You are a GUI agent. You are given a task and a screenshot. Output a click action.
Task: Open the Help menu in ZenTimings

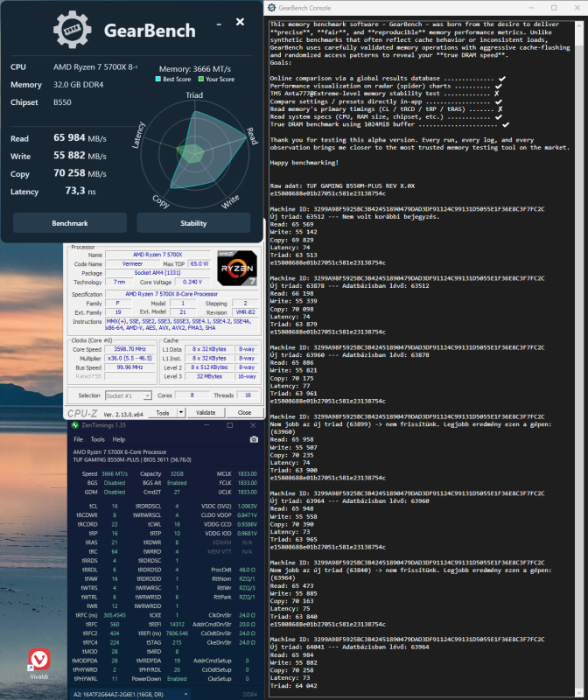(119, 439)
